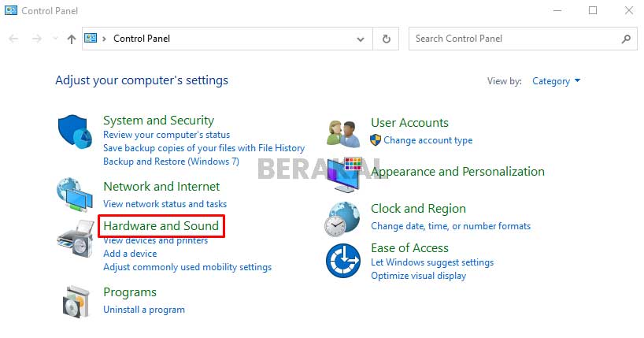Open Change account type link
Viewport: 644px width, 338px height.
[427, 140]
